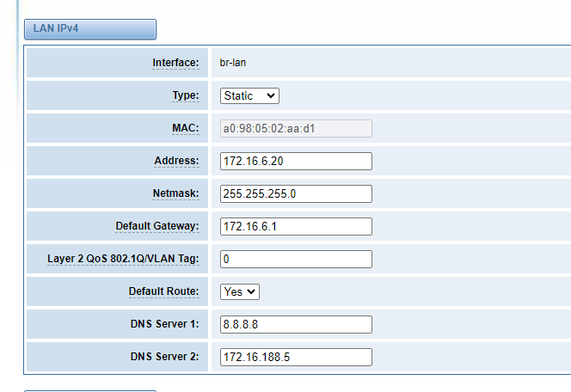Click the Address label

pyautogui.click(x=176, y=161)
